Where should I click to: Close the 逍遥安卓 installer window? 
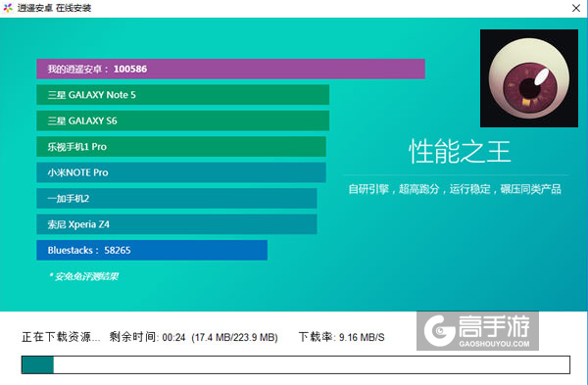(576, 8)
